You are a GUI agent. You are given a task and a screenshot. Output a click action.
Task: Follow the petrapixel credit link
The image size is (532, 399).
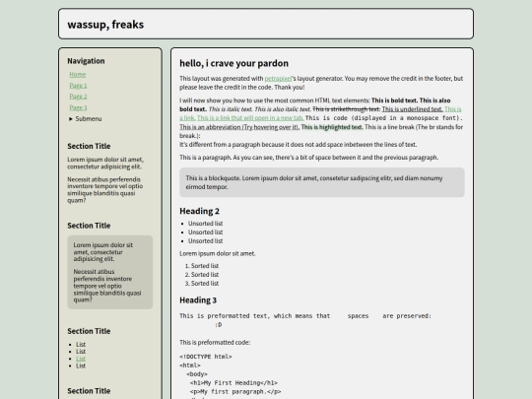point(278,79)
